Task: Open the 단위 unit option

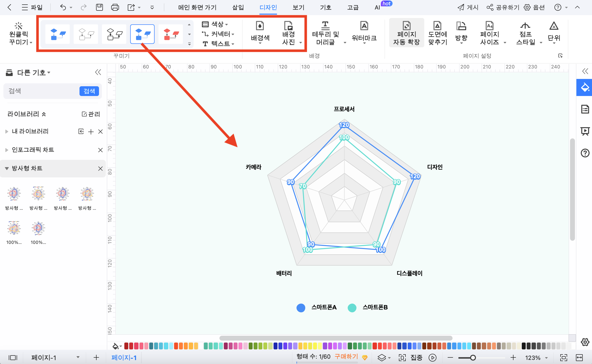Action: (x=554, y=33)
